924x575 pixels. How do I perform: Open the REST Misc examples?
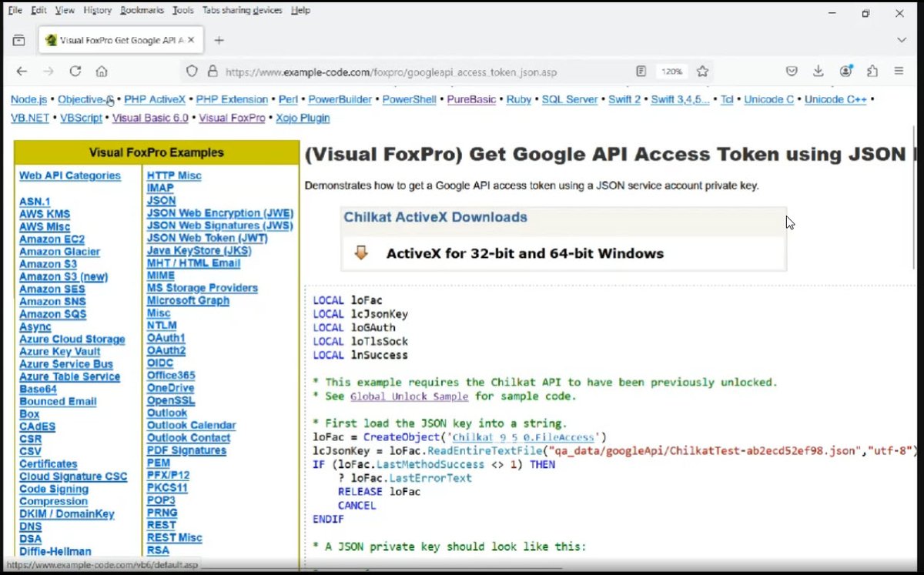[x=175, y=537]
